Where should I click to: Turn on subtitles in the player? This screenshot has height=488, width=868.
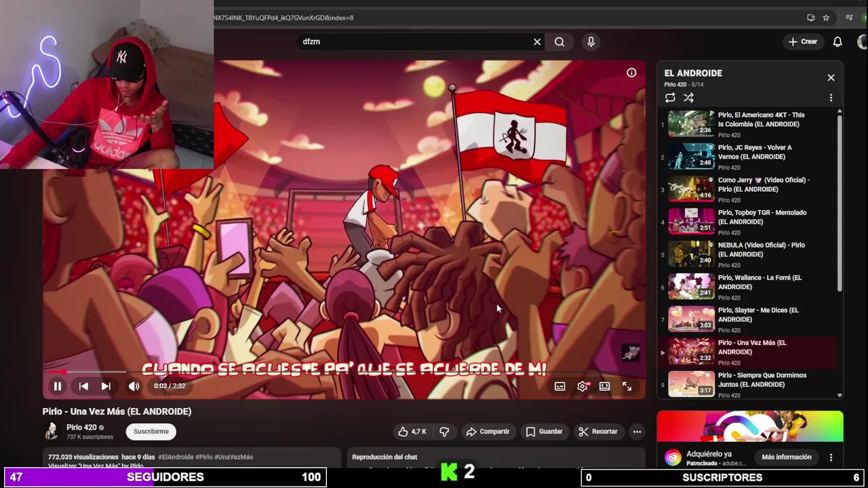point(559,386)
